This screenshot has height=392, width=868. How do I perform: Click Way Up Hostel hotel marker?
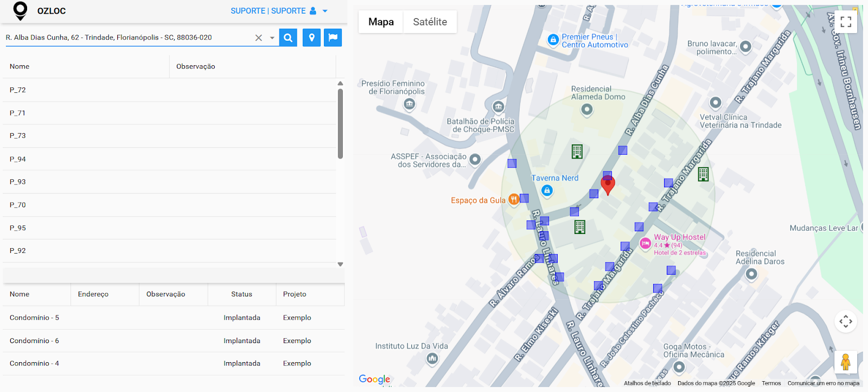[x=645, y=244]
